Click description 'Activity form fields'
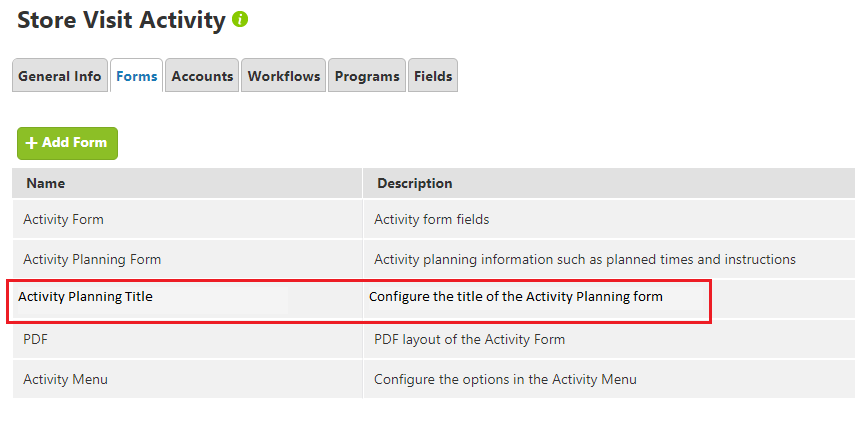This screenshot has height=437, width=855. (x=431, y=219)
